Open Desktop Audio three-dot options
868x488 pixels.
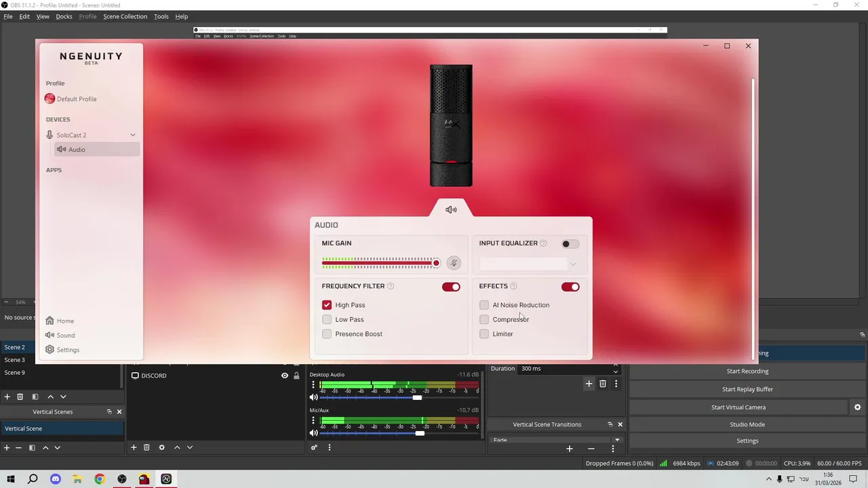tap(313, 385)
